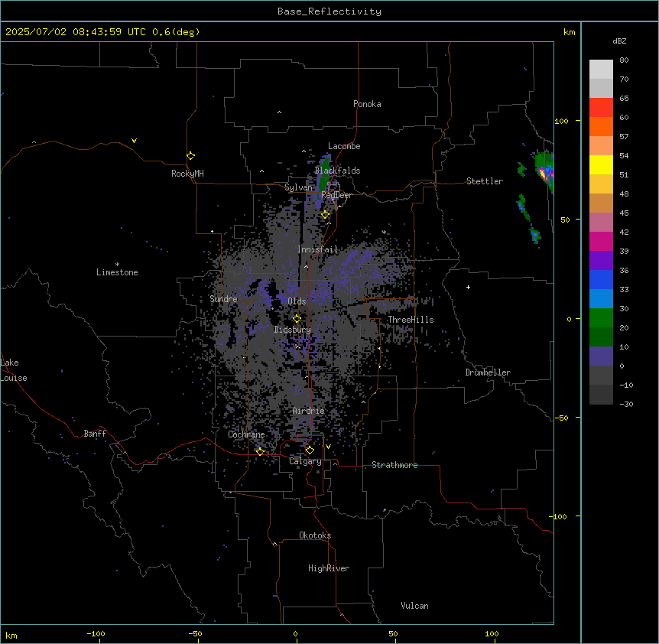Click the yellow diamond marker above RockyMH

(191, 156)
